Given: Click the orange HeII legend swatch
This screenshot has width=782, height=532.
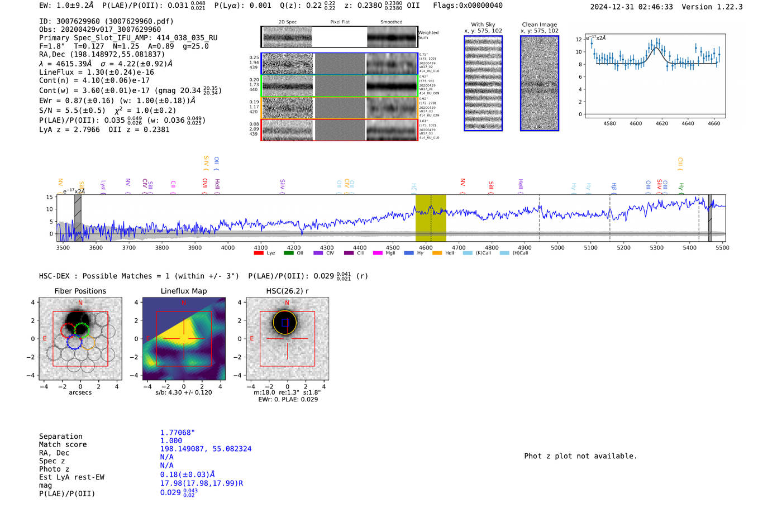Looking at the screenshot, I should point(437,253).
